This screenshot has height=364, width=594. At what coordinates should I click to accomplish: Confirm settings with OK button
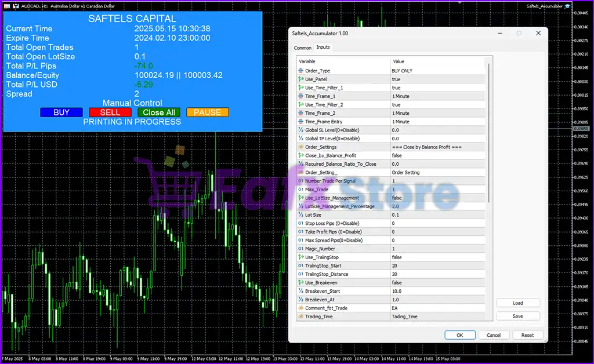(460, 335)
